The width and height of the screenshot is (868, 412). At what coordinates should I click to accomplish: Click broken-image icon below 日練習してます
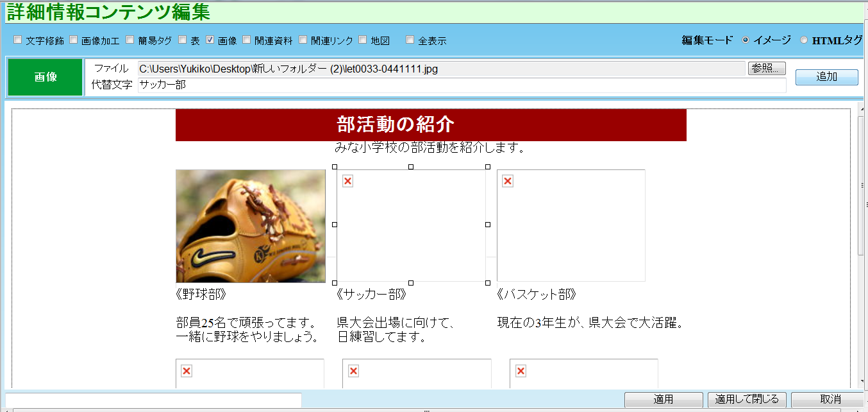tap(353, 371)
